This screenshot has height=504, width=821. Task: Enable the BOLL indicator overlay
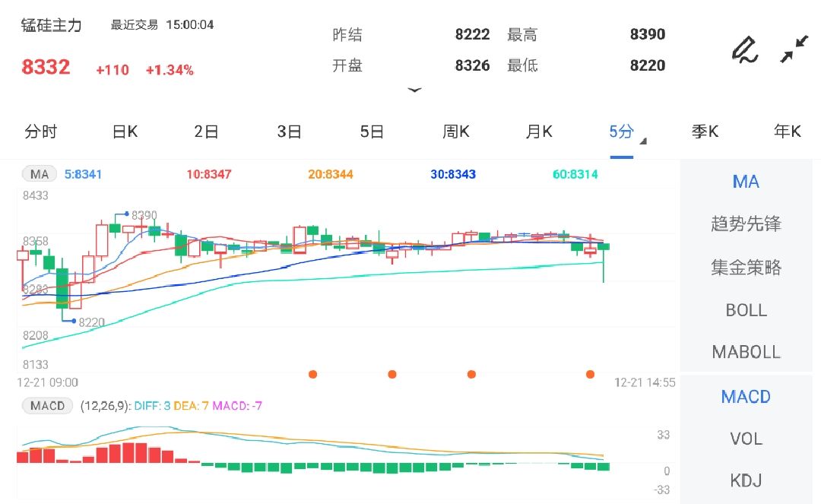746,309
